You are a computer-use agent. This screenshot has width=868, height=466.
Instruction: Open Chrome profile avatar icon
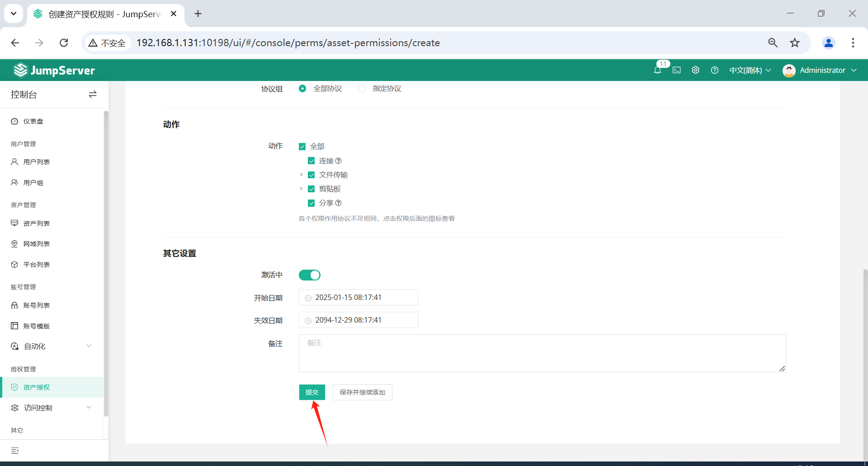(829, 43)
